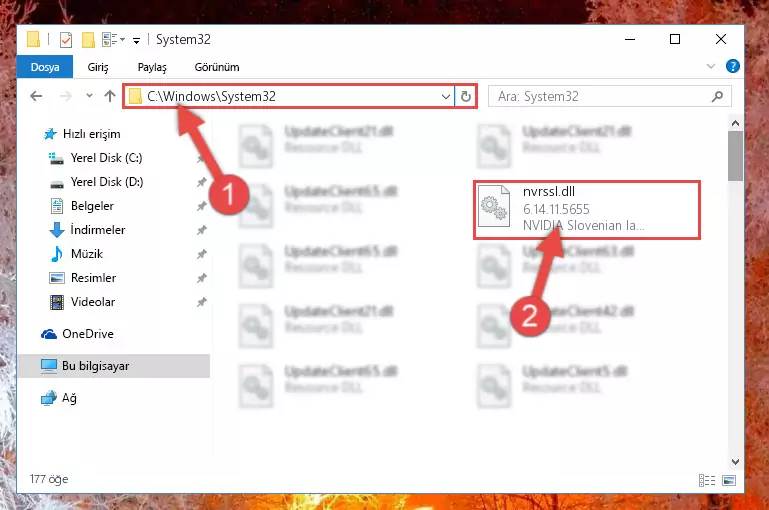Image resolution: width=769 pixels, height=510 pixels.
Task: Switch to the Görünüm ribbon tab
Action: [x=217, y=67]
